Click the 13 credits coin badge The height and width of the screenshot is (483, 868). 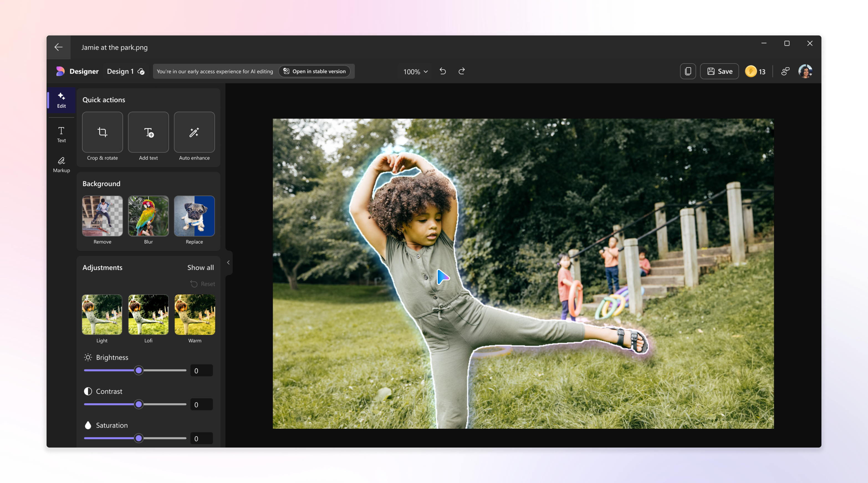[755, 71]
